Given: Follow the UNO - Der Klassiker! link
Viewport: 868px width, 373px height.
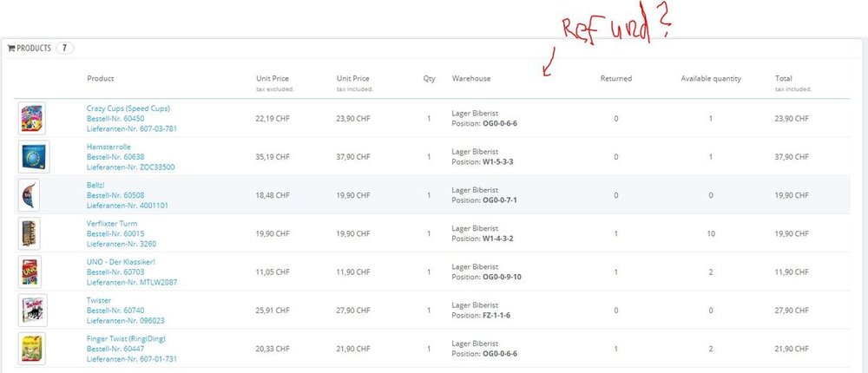Looking at the screenshot, I should 121,261.
